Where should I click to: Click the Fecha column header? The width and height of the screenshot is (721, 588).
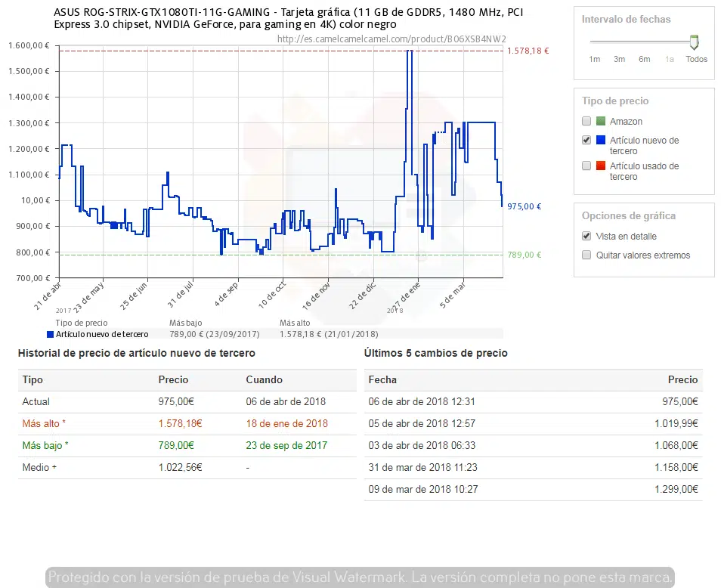coord(382,379)
